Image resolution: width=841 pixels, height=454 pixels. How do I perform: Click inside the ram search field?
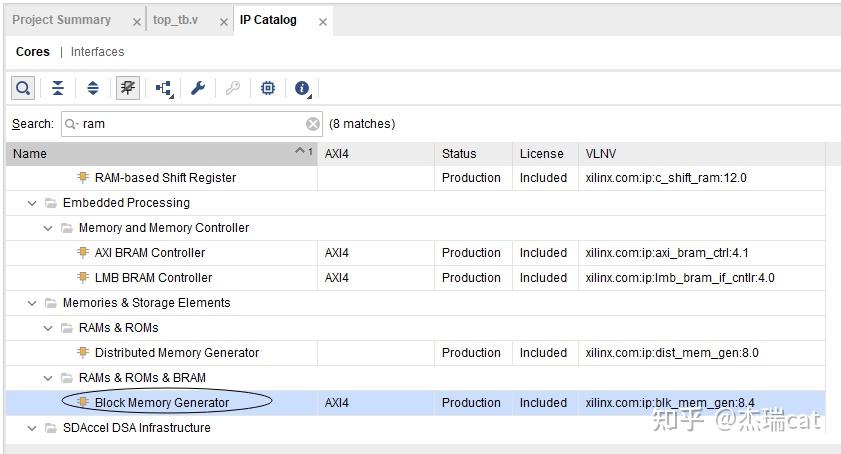(x=190, y=124)
